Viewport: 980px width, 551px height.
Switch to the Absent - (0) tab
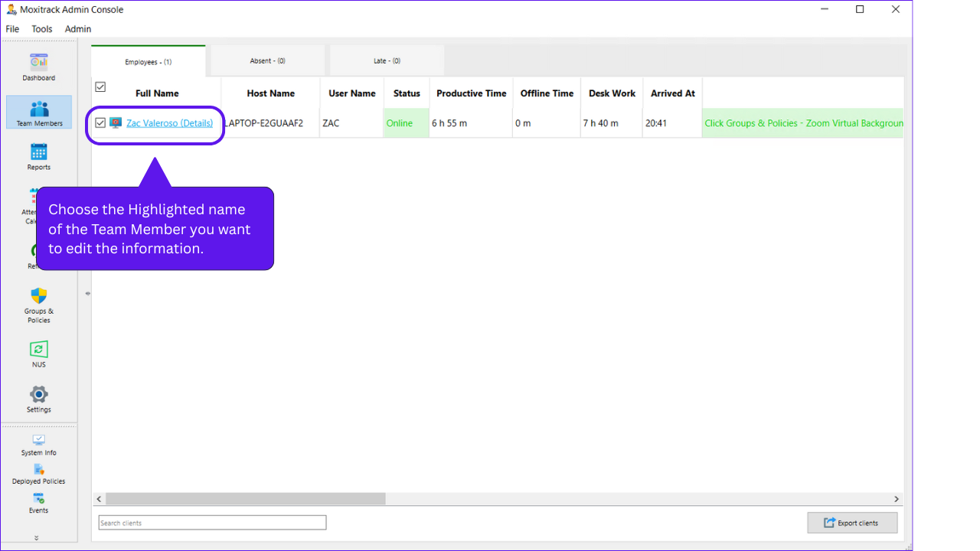tap(268, 60)
